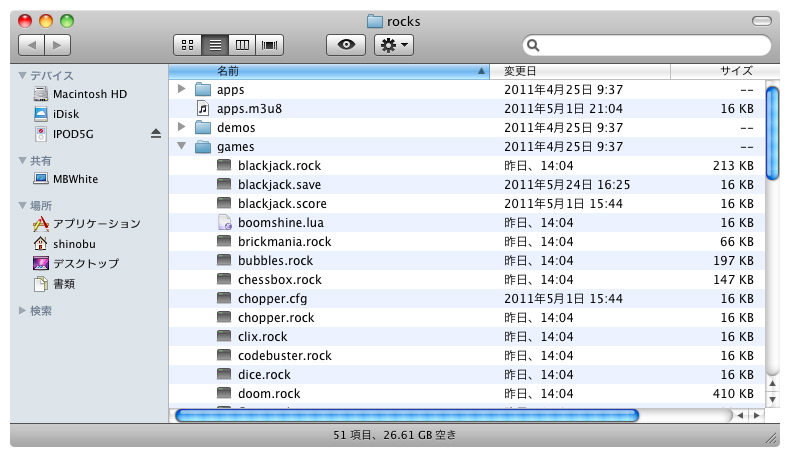Switch to icon view
Screen dimensions: 790x457
click(x=187, y=45)
